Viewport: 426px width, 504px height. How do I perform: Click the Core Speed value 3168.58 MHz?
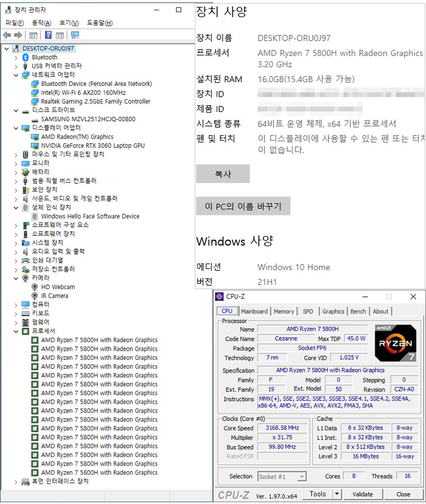(282, 428)
